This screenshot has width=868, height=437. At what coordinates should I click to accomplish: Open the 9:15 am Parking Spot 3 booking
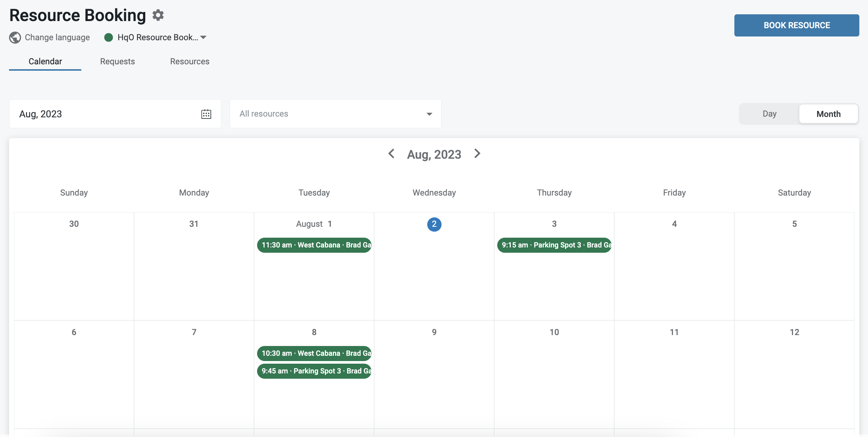click(x=554, y=245)
